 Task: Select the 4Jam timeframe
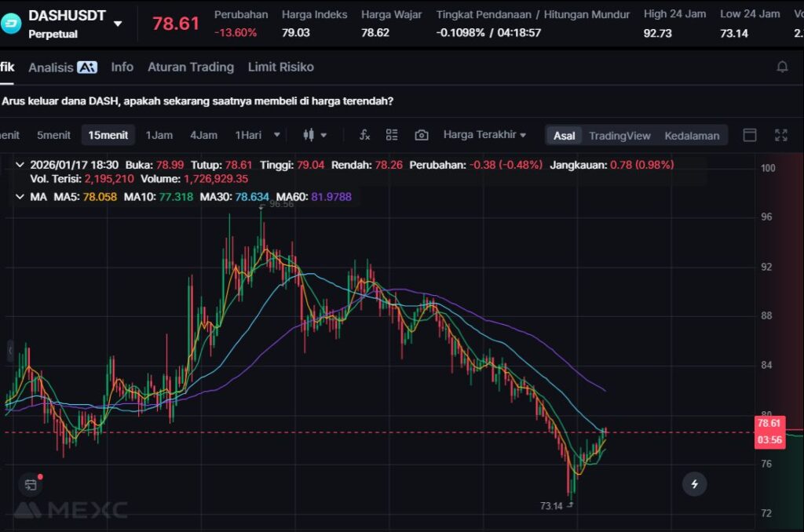203,135
